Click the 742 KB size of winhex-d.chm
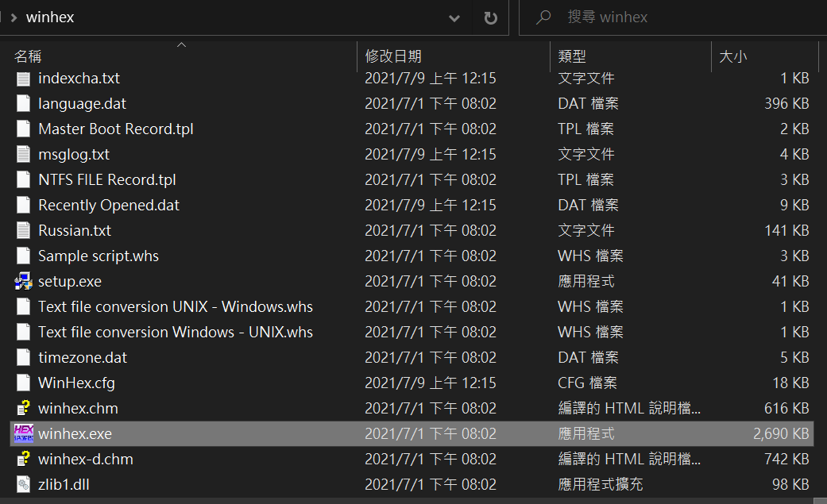This screenshot has height=504, width=827. click(787, 460)
